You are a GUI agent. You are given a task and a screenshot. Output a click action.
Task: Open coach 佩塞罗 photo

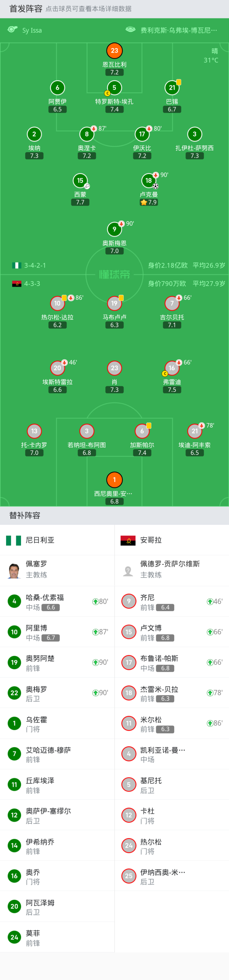point(14,570)
